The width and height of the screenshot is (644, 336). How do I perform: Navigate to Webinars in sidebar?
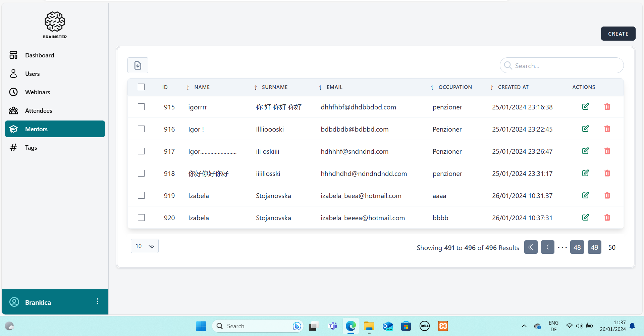[37, 92]
